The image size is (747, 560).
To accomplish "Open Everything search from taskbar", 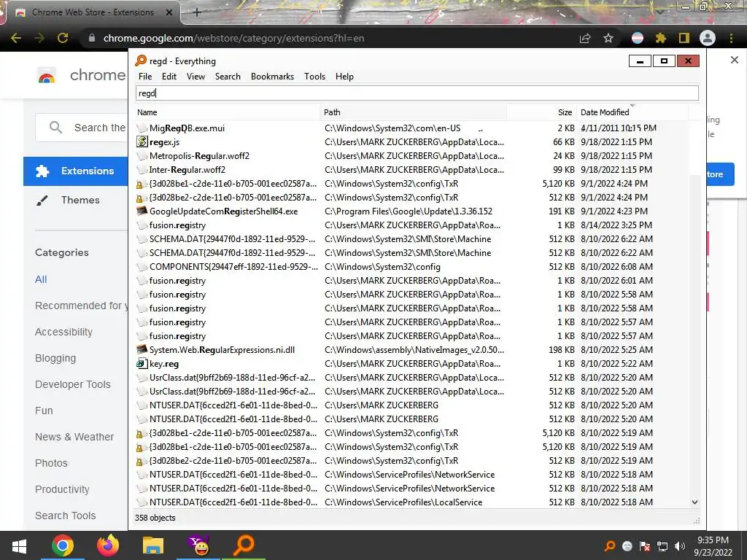I will point(244,545).
